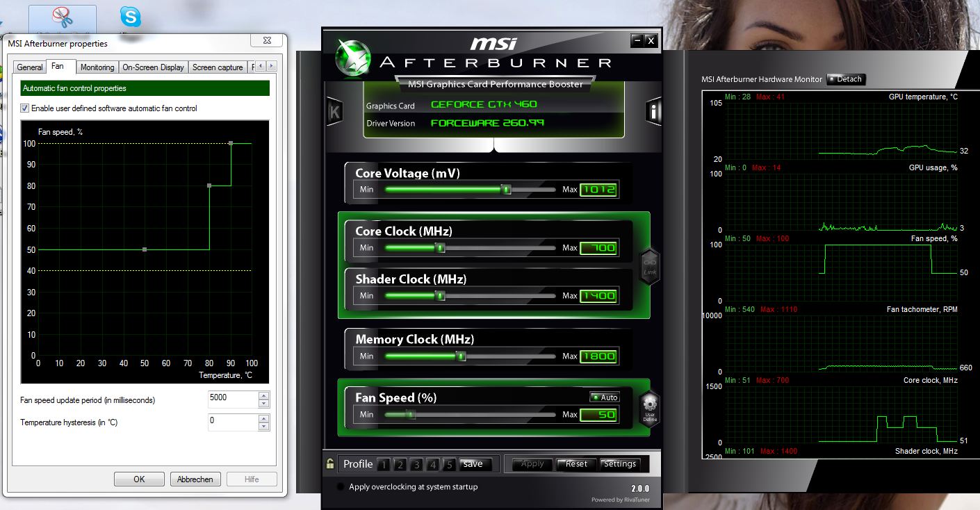Click the Memory Clock value box 1800

coord(598,356)
